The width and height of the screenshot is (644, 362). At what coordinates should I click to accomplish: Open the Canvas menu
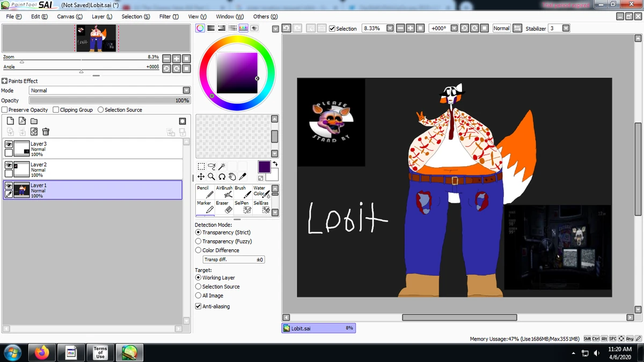pyautogui.click(x=69, y=17)
